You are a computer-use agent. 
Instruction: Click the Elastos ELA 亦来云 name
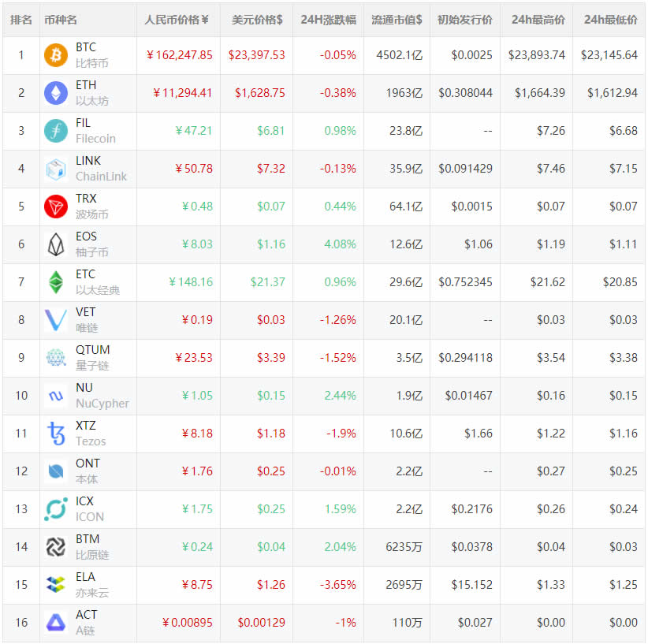pos(91,585)
